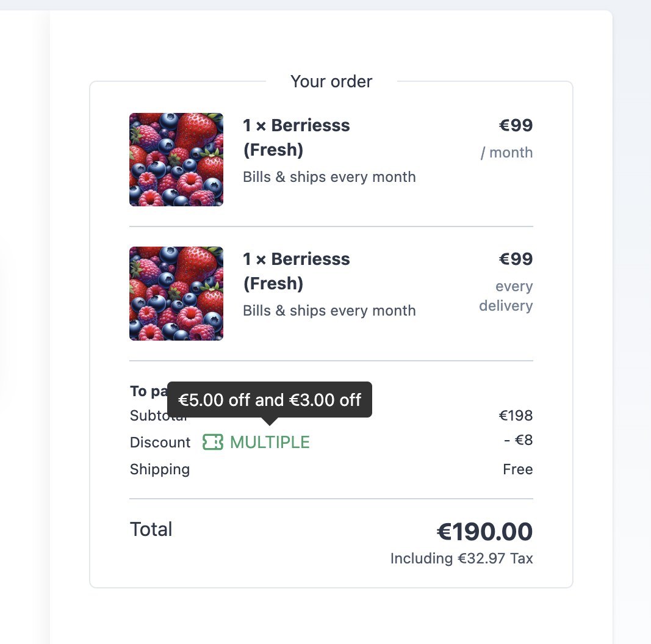
Task: Click the - €8 discount amount
Action: click(518, 440)
